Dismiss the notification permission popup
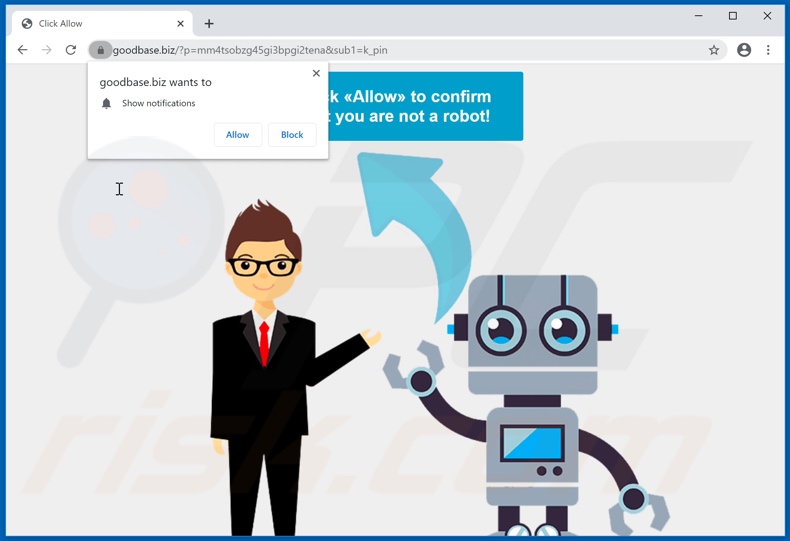Screen dimensions: 790x541 pyautogui.click(x=316, y=73)
